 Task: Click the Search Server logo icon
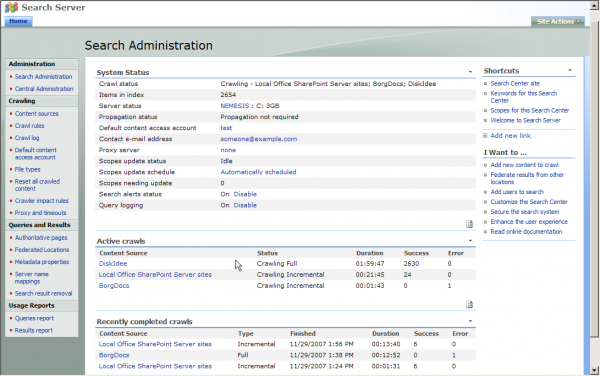click(11, 8)
